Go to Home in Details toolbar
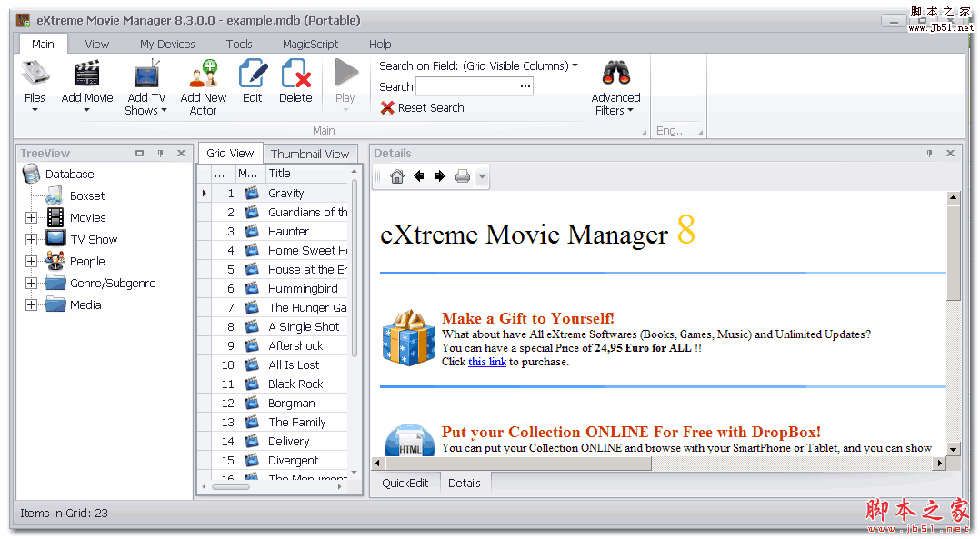 point(397,176)
